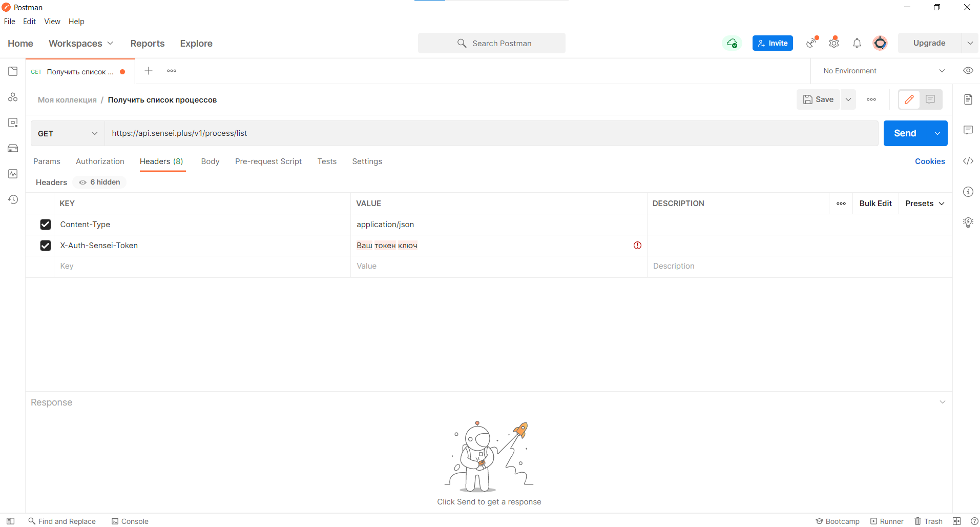This screenshot has width=980, height=527.
Task: Open the Environments sidebar icon
Action: coord(13,123)
